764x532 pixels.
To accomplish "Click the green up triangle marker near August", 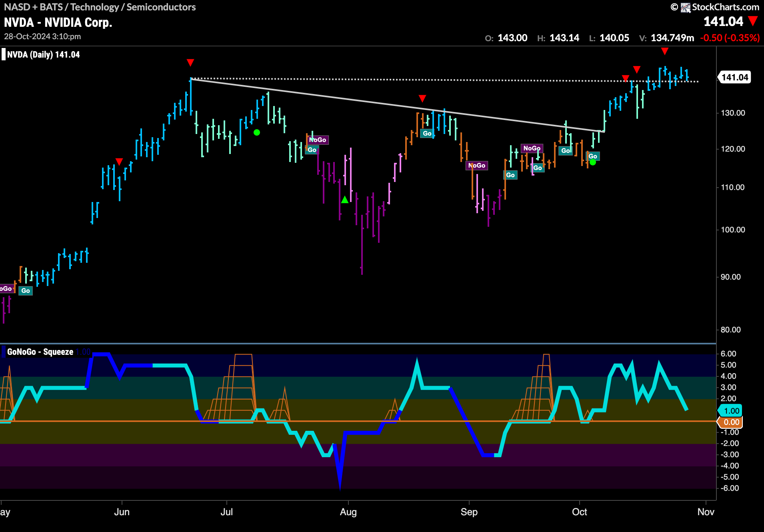I will point(345,199).
